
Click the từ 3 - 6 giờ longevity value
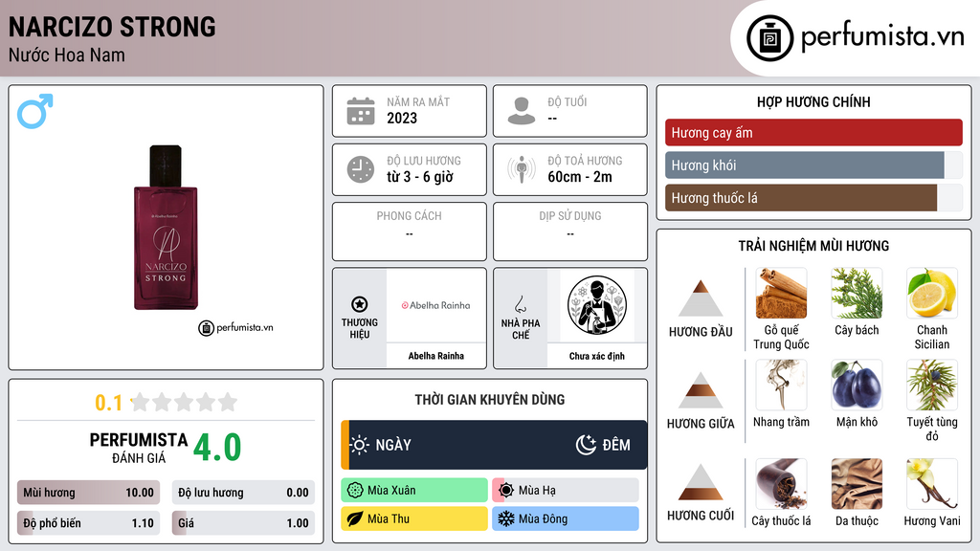420,177
